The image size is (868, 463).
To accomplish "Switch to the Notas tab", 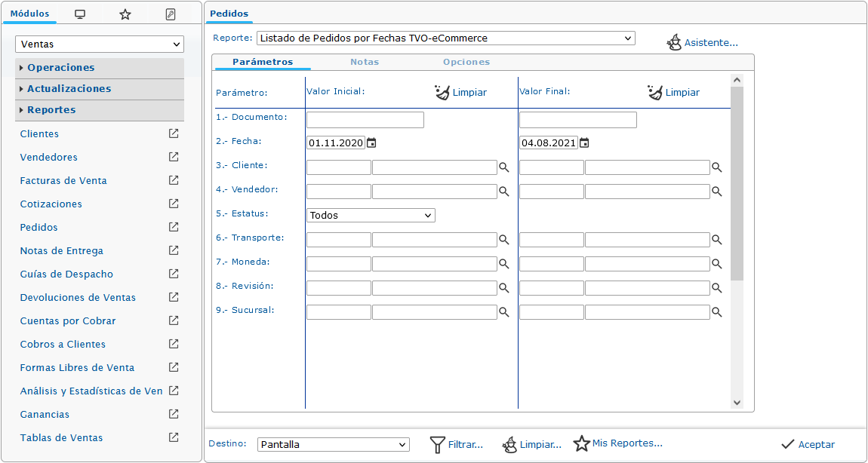I will [365, 62].
